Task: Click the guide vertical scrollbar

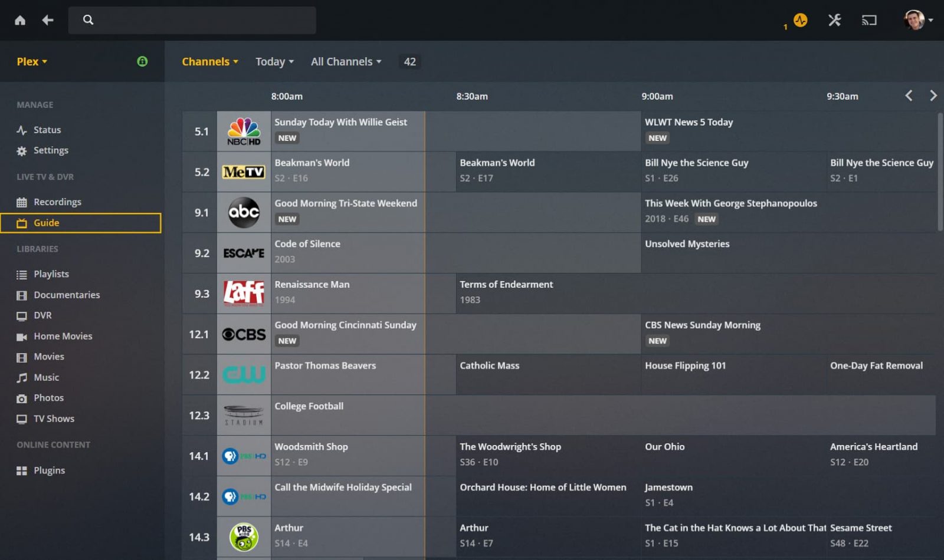Action: pyautogui.click(x=940, y=172)
